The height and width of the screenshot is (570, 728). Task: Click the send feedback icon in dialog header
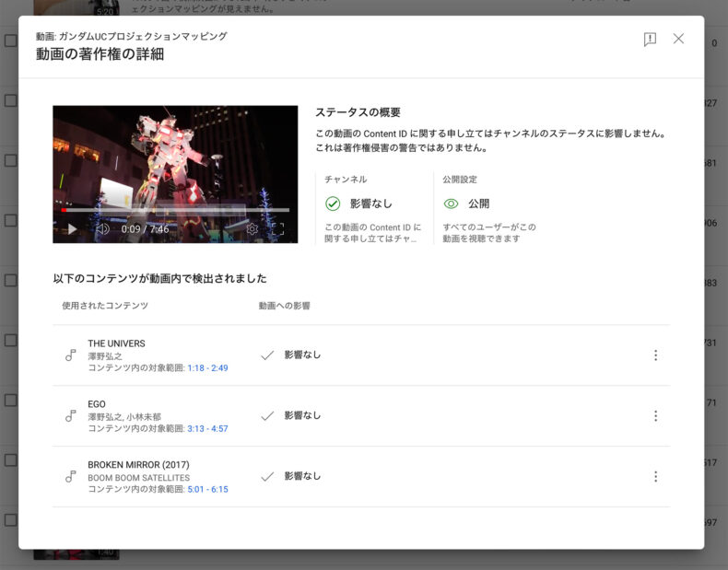click(650, 40)
